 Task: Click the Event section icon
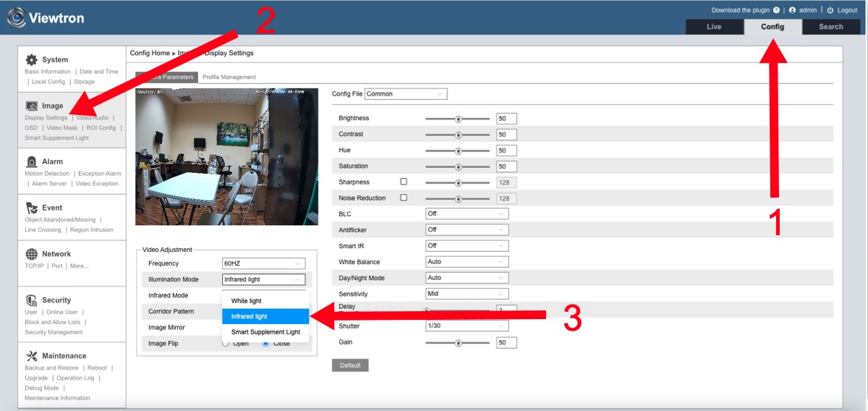coord(31,208)
